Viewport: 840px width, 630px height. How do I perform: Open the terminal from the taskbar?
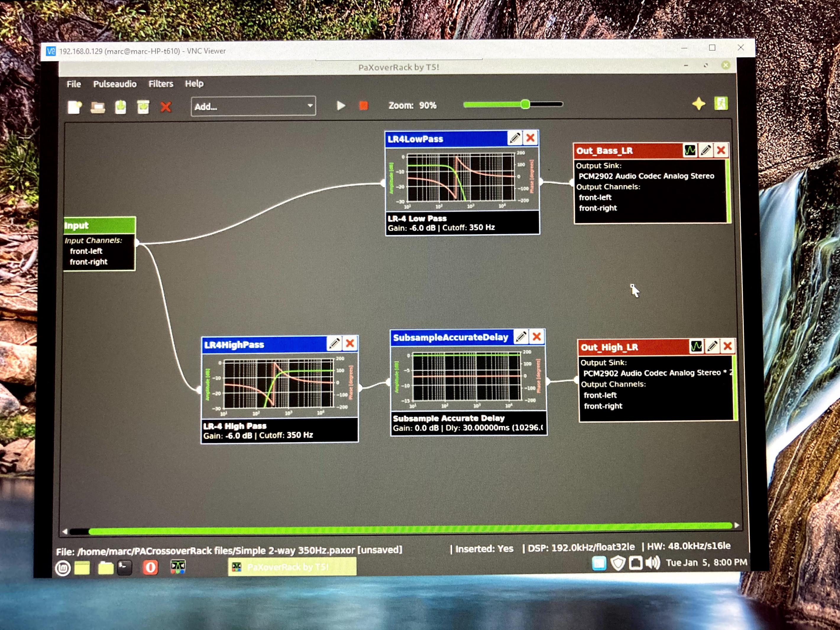click(x=124, y=568)
